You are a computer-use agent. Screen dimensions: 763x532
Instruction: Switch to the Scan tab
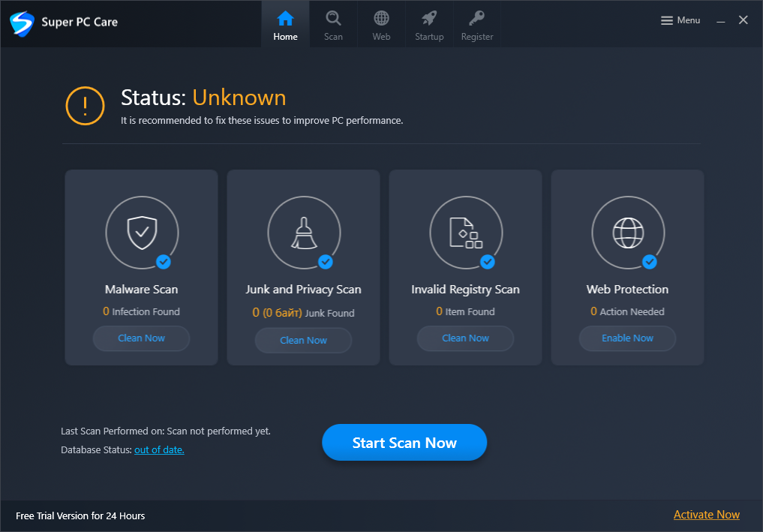click(x=333, y=25)
